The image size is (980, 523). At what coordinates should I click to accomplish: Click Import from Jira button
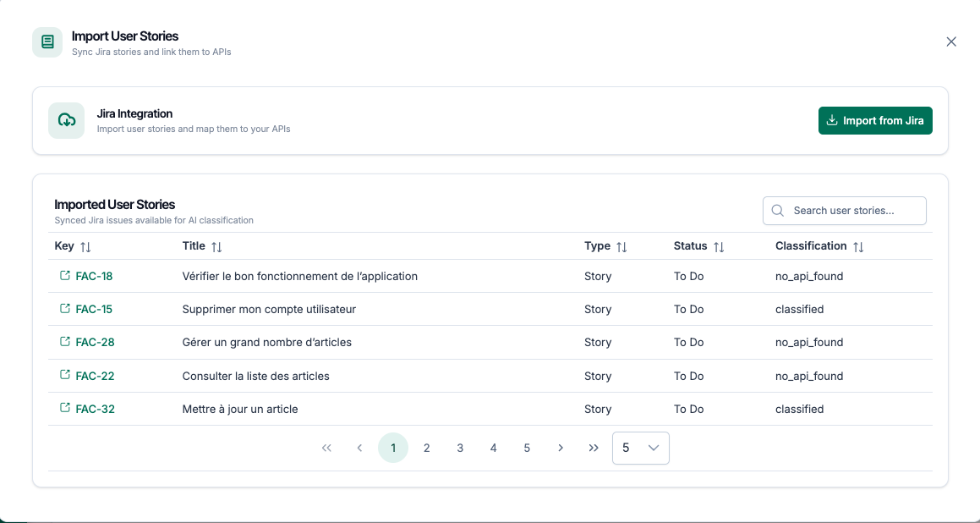[874, 121]
